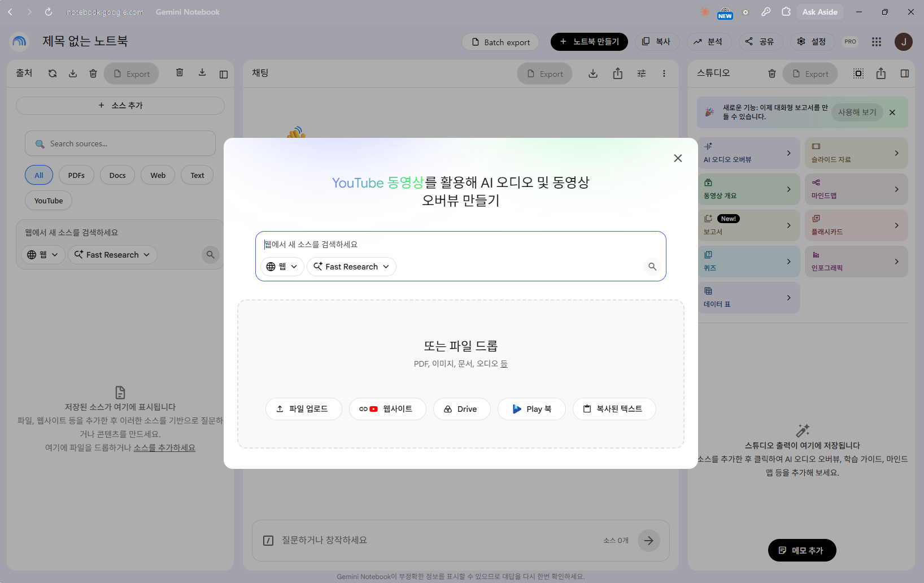Click the browser reload button
Screen dimensions: 924x583
49,12
